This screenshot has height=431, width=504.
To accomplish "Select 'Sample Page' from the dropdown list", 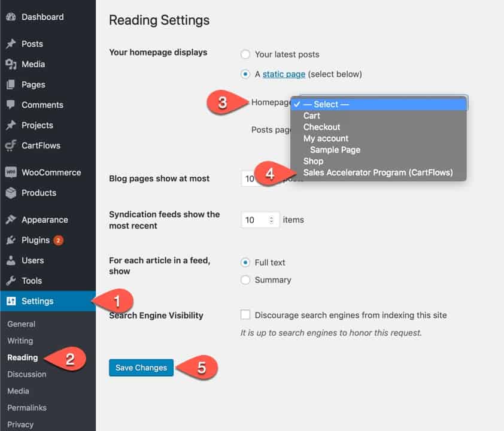I will click(335, 150).
